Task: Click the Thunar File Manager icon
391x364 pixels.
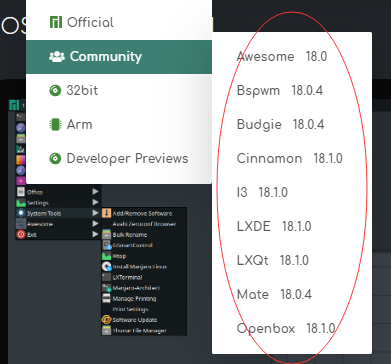Action: (106, 331)
